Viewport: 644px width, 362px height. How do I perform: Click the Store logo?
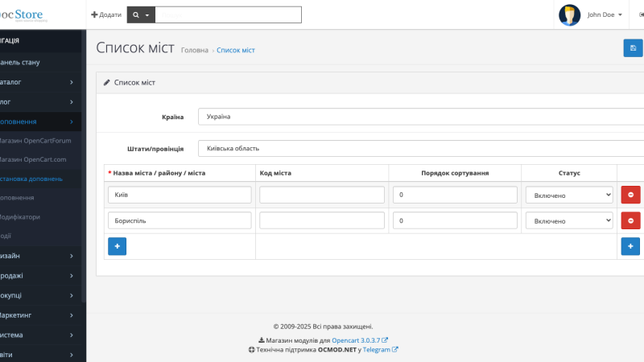click(23, 15)
